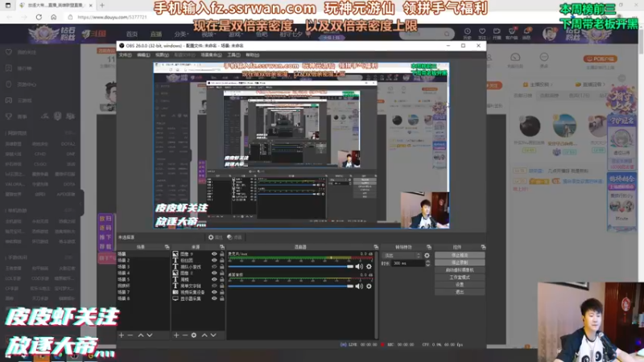Open Douyu followed channels heart icon in header
Viewport: 644px width, 362px height.
482,33
